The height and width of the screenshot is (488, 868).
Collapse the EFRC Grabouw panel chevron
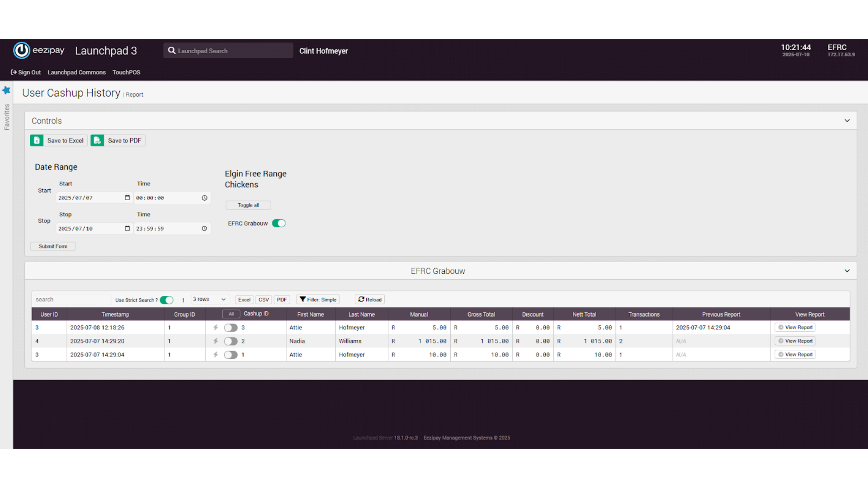[847, 271]
